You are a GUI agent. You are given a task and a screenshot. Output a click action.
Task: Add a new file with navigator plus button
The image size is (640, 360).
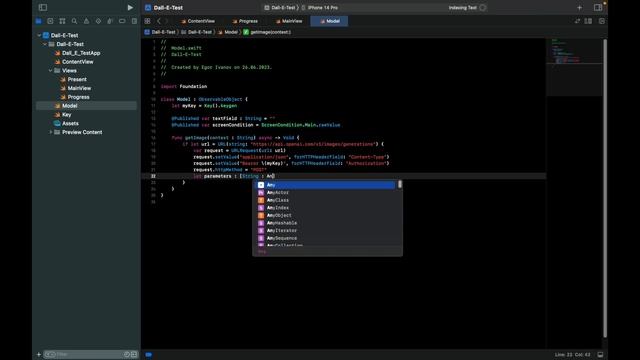(39, 354)
